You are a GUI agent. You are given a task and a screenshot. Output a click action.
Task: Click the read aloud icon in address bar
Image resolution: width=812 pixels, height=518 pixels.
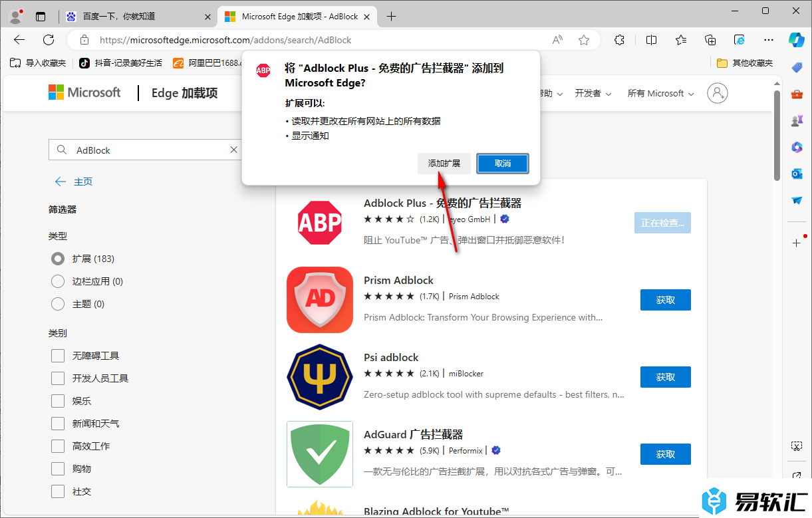tap(557, 40)
